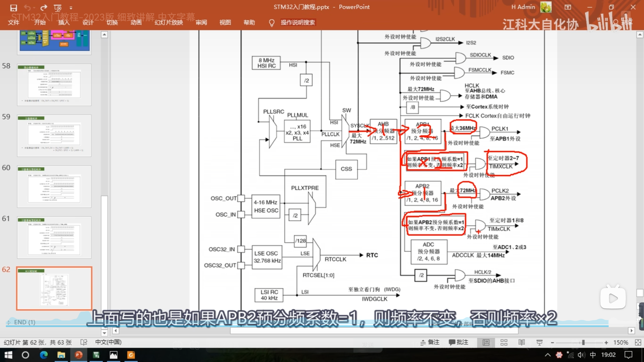Click the Save icon in quick access toolbar

point(14,8)
